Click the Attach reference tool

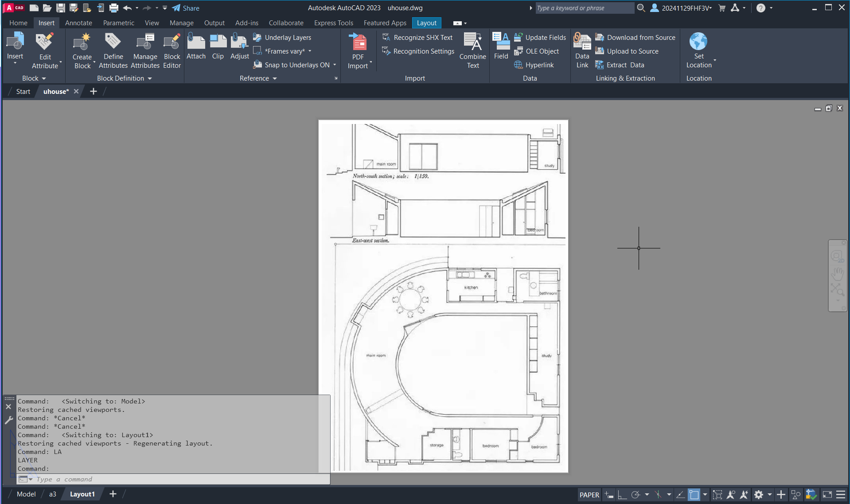196,46
